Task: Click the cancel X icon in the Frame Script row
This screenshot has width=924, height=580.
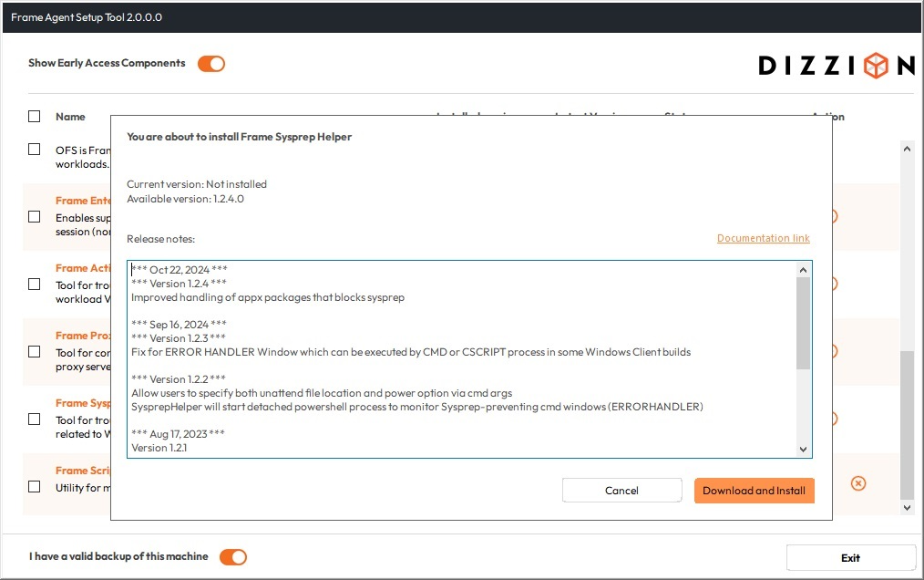Action: (x=857, y=483)
